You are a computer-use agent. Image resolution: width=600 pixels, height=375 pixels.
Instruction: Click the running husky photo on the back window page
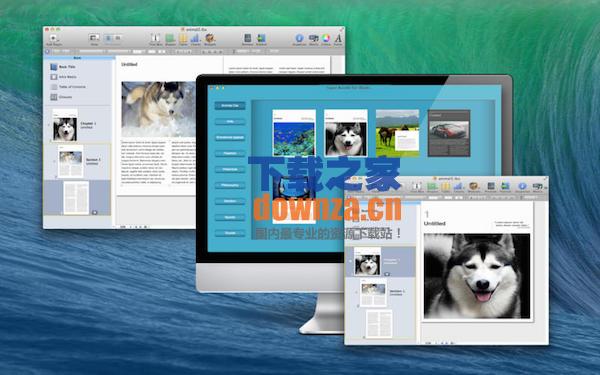point(158,109)
